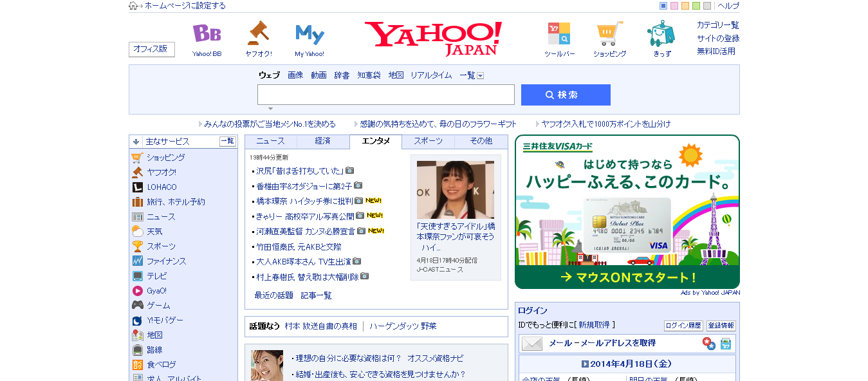
Task: Click the 新規取得 link in login box
Action: (594, 325)
